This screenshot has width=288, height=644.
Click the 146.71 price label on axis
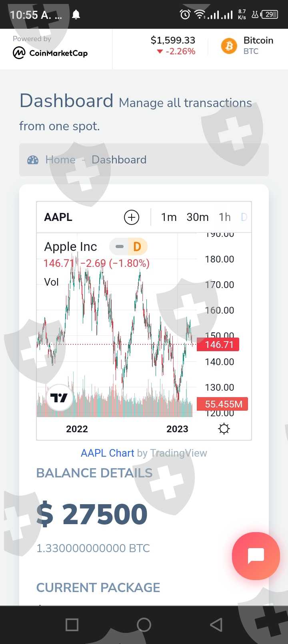(218, 344)
